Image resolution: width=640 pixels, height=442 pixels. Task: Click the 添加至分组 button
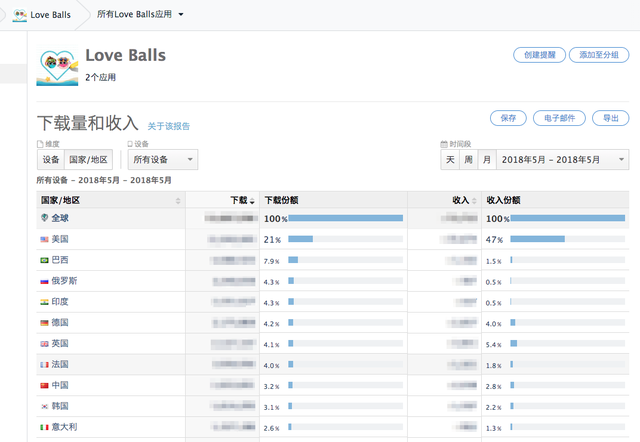599,55
